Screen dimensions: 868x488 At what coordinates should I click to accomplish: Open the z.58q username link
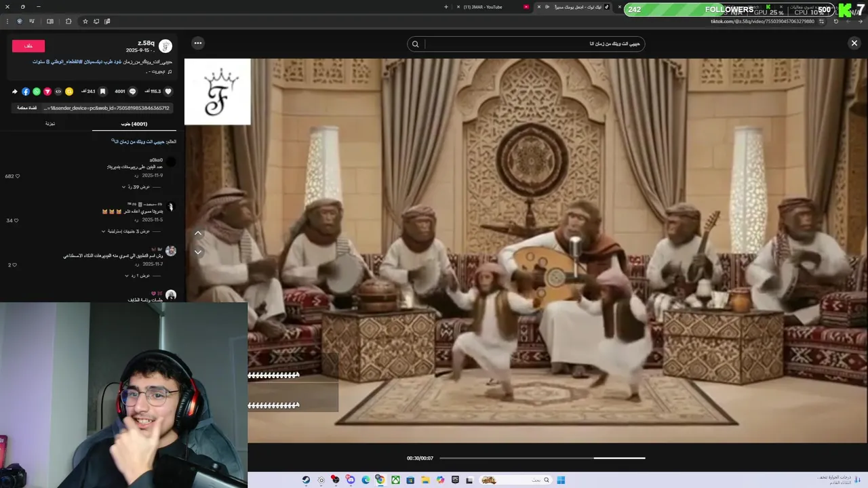pos(146,43)
